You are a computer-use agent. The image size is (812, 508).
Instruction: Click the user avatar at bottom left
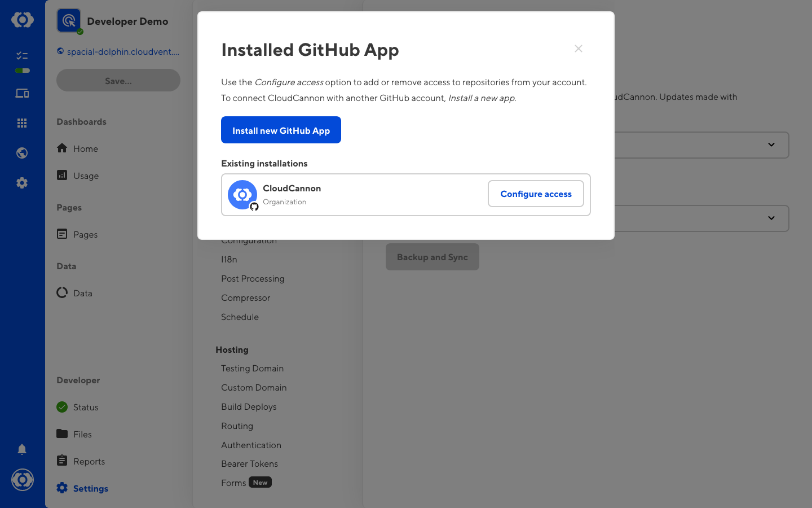(x=23, y=480)
